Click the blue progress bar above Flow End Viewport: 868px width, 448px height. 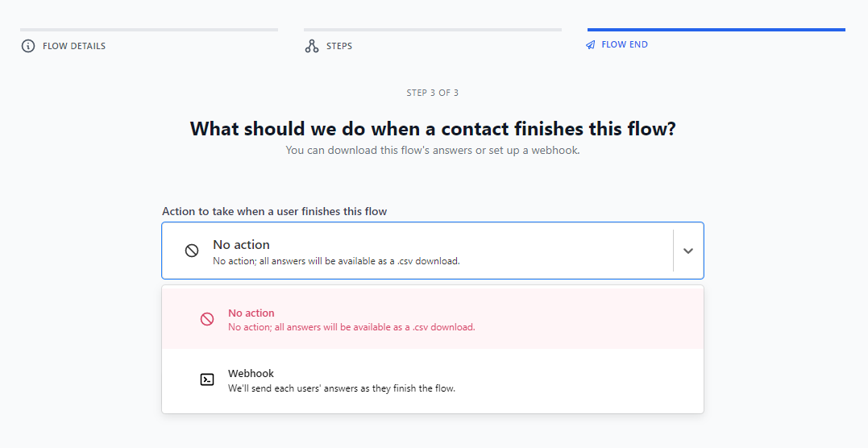pos(716,30)
